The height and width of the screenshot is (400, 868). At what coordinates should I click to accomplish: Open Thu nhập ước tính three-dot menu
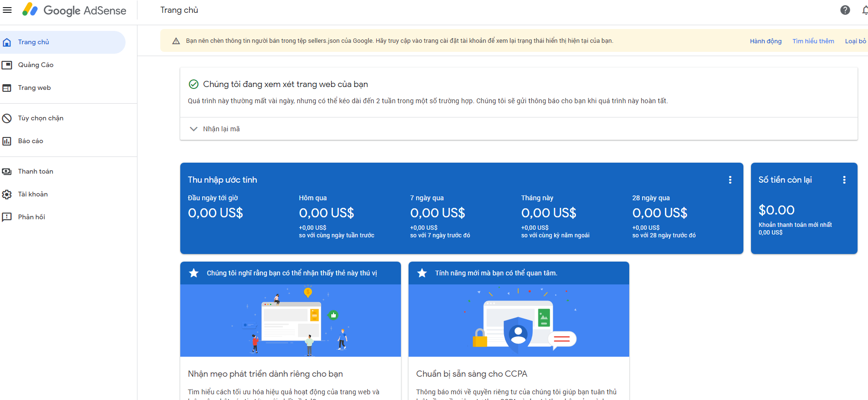click(x=730, y=180)
